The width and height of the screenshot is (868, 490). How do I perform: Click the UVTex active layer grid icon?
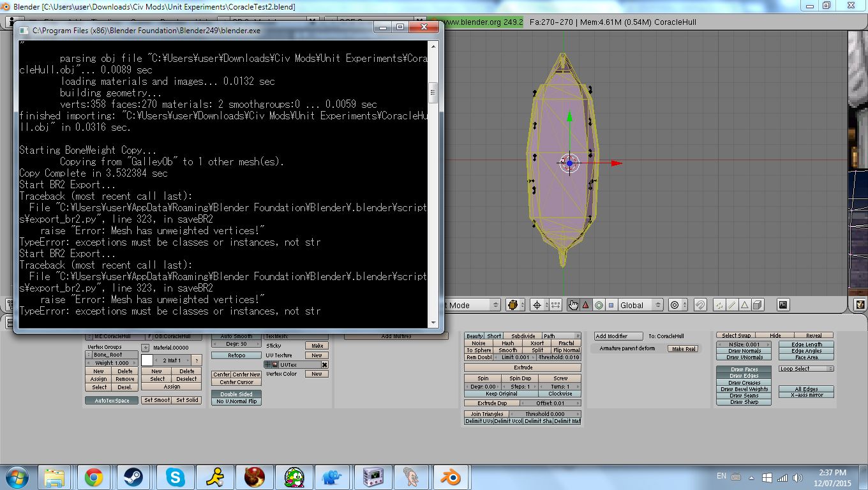coord(269,364)
